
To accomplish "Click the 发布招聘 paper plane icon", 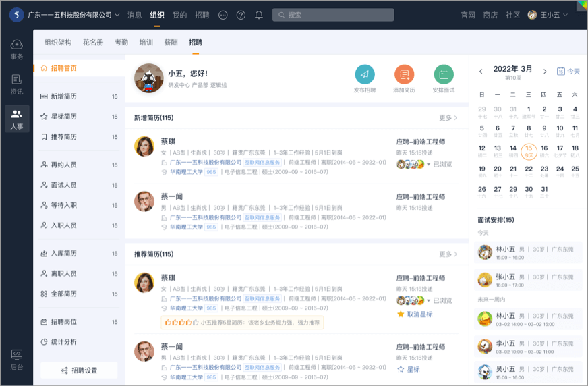I will click(365, 74).
